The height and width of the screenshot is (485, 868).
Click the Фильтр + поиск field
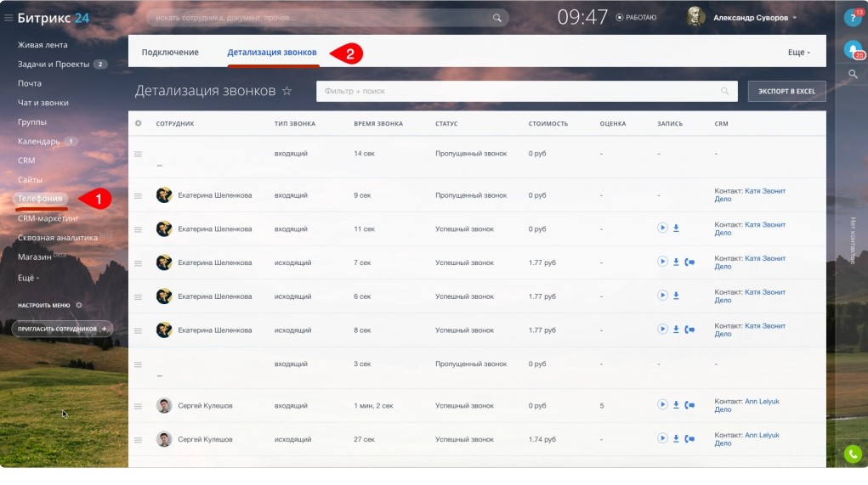tap(519, 91)
